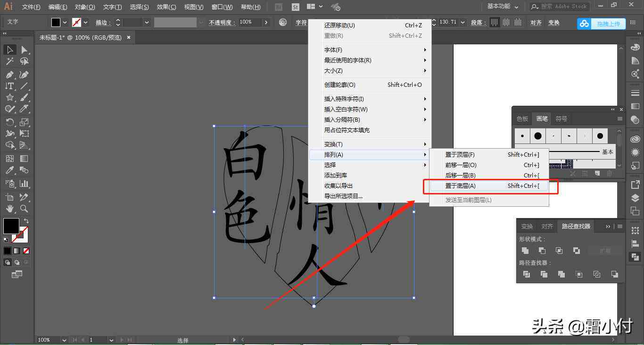Expand the Pathfinder panel group double arrows
644x345 pixels.
[608, 227]
